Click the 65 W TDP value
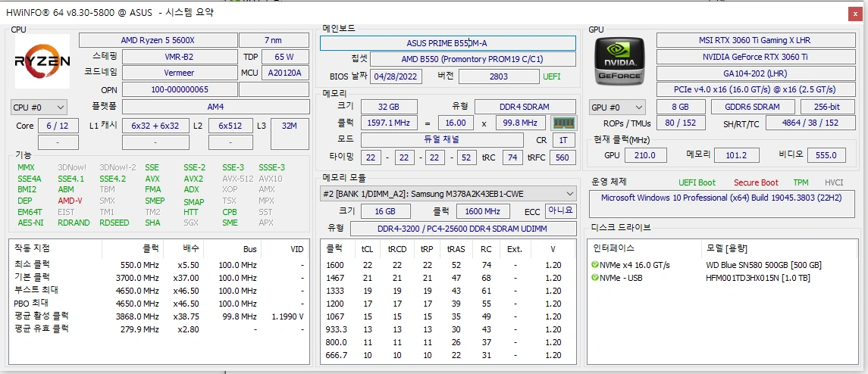 point(284,57)
